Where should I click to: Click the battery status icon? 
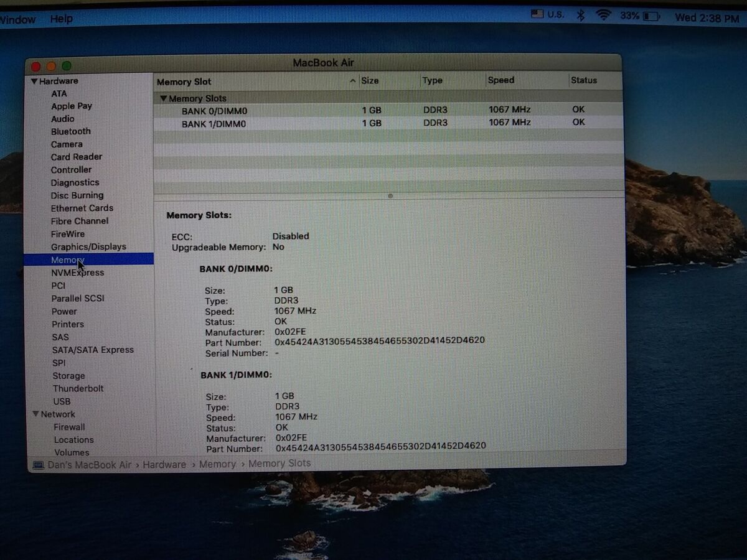651,16
